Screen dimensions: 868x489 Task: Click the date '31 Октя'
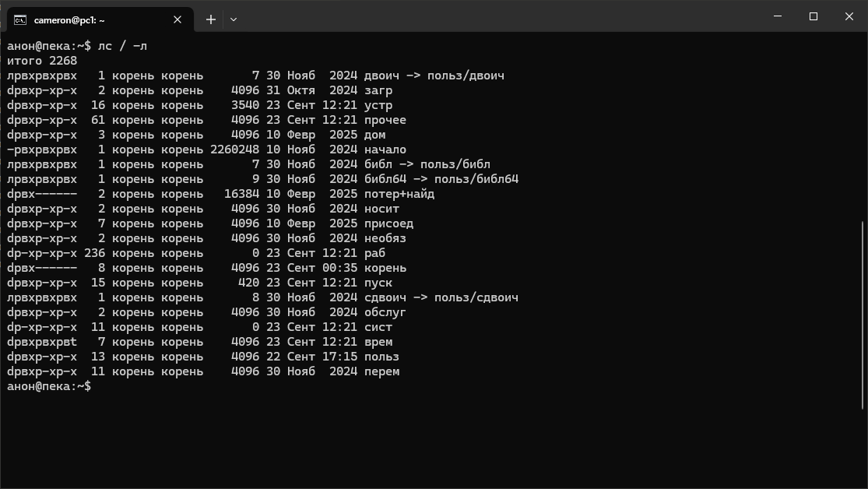click(x=290, y=90)
